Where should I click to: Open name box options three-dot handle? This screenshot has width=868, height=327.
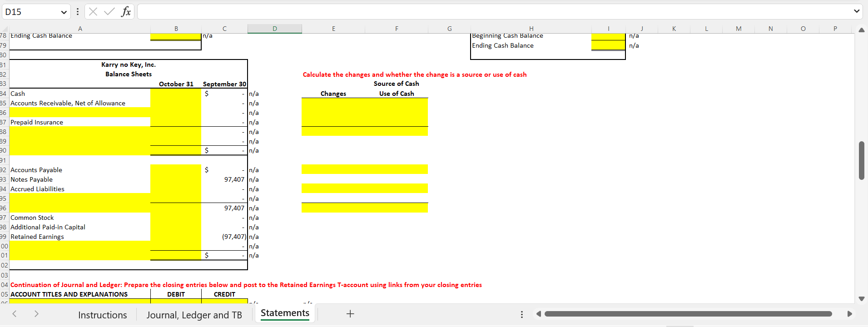[x=78, y=12]
